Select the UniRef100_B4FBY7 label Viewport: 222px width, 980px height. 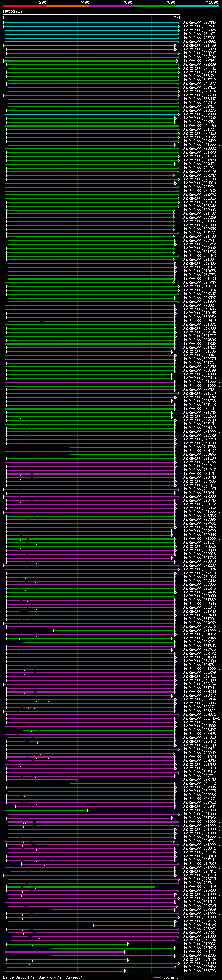click(x=199, y=83)
